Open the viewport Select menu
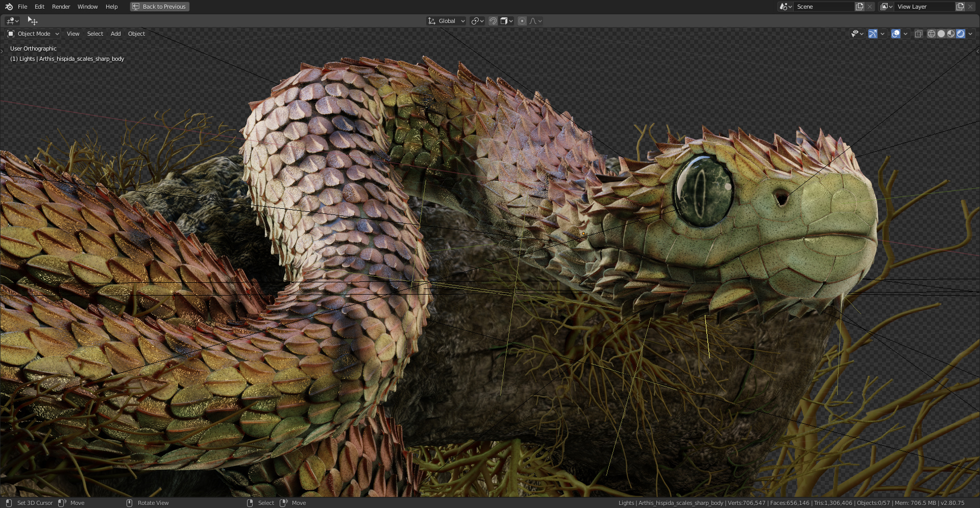Viewport: 980px width, 508px height. [x=95, y=34]
